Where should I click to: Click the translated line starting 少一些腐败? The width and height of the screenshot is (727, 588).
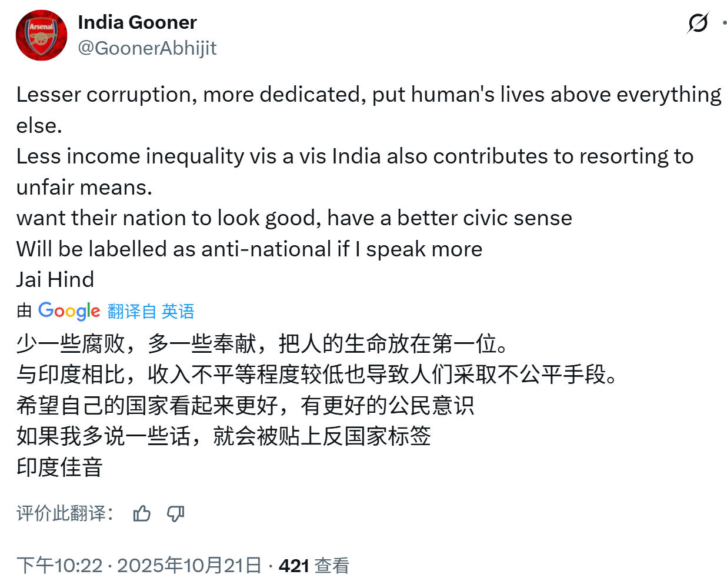262,343
